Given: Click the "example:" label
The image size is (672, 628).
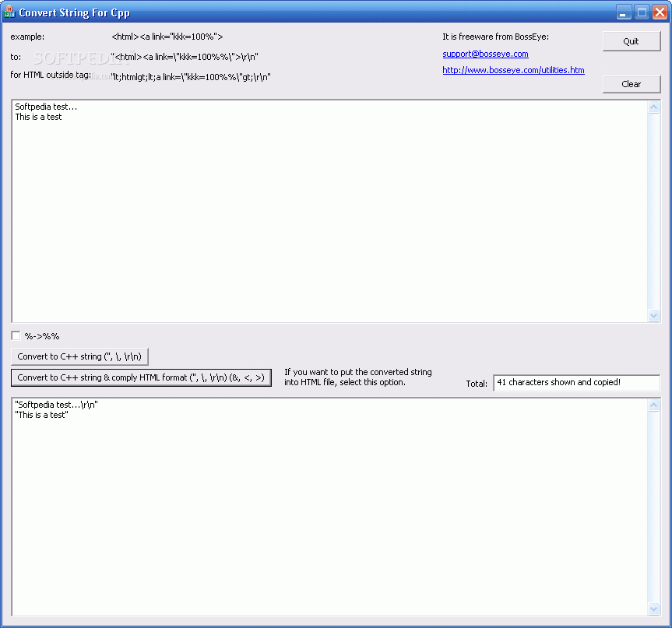Looking at the screenshot, I should click(x=27, y=37).
